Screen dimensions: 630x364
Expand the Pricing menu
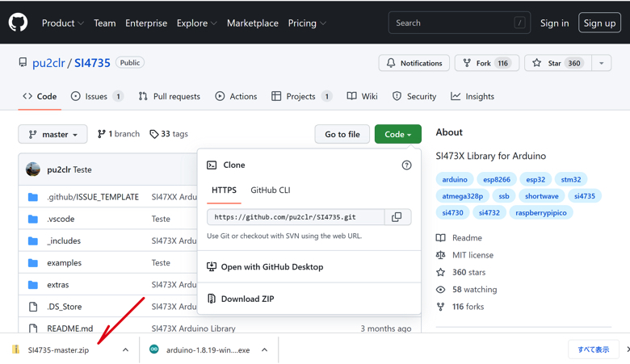[x=307, y=23]
